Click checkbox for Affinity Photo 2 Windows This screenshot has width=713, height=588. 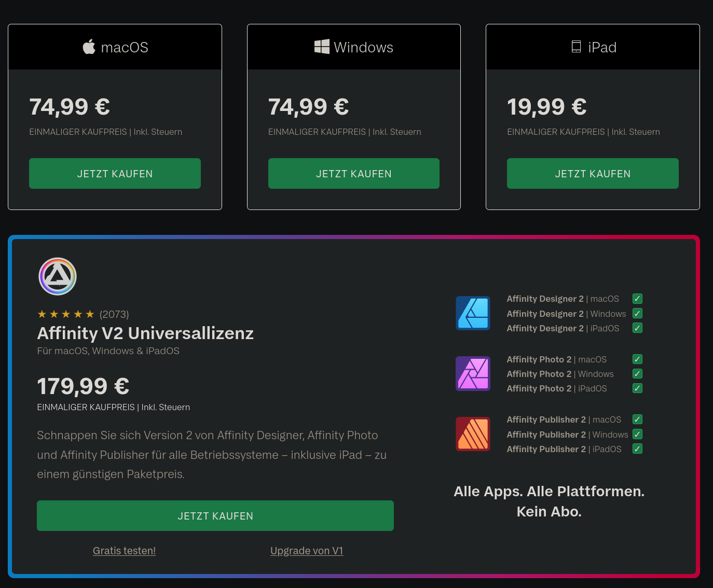point(638,374)
